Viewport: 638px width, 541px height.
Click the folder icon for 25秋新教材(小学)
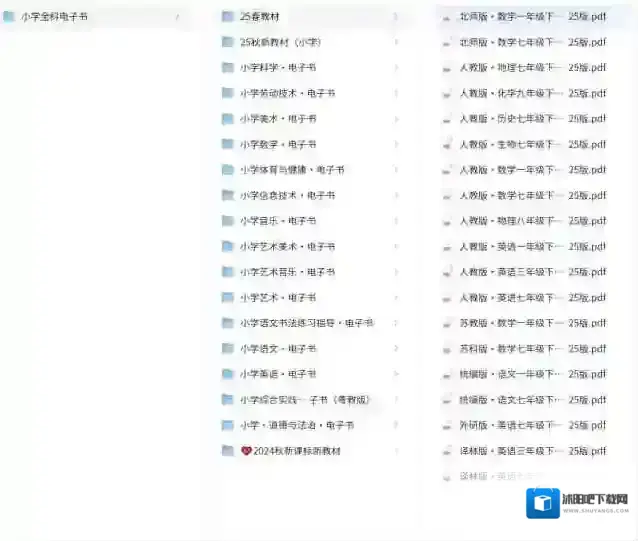227,42
